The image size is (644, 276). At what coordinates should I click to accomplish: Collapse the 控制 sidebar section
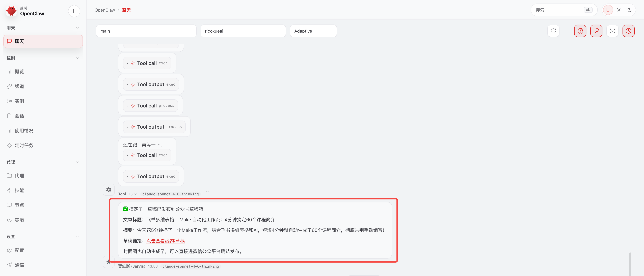(x=77, y=58)
